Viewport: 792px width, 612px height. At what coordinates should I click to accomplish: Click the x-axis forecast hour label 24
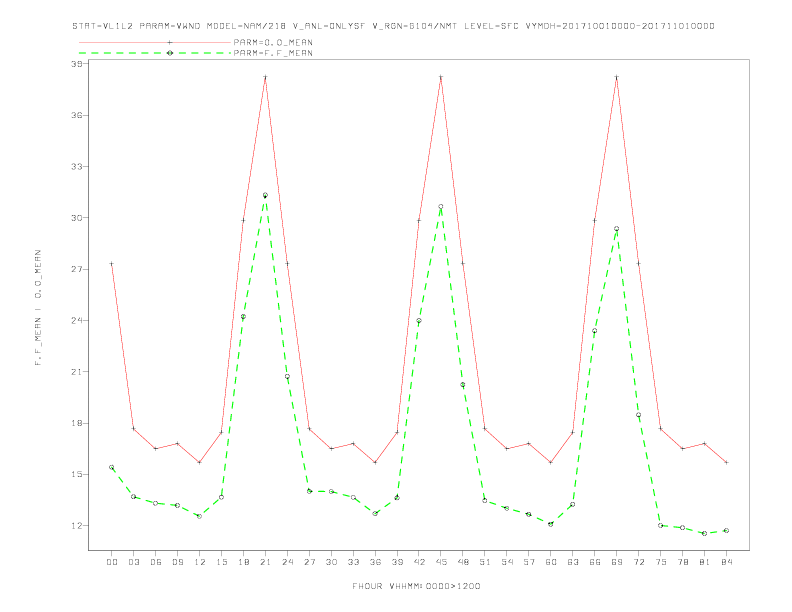[287, 562]
